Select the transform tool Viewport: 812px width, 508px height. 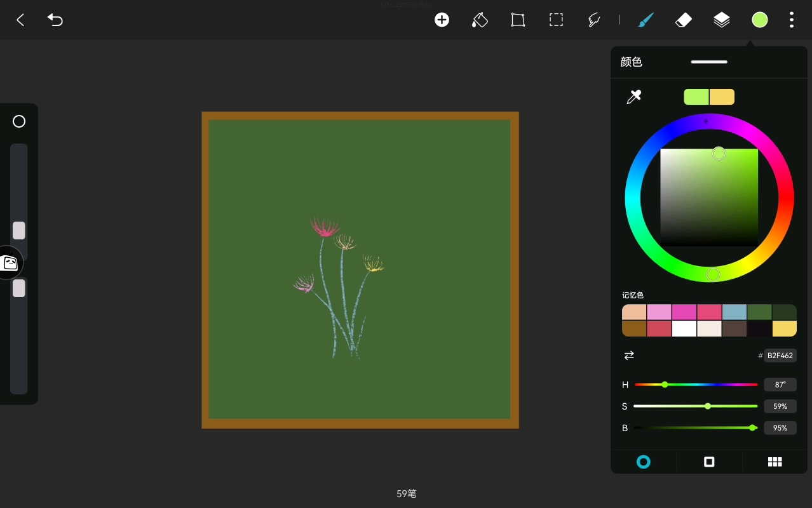click(x=518, y=20)
